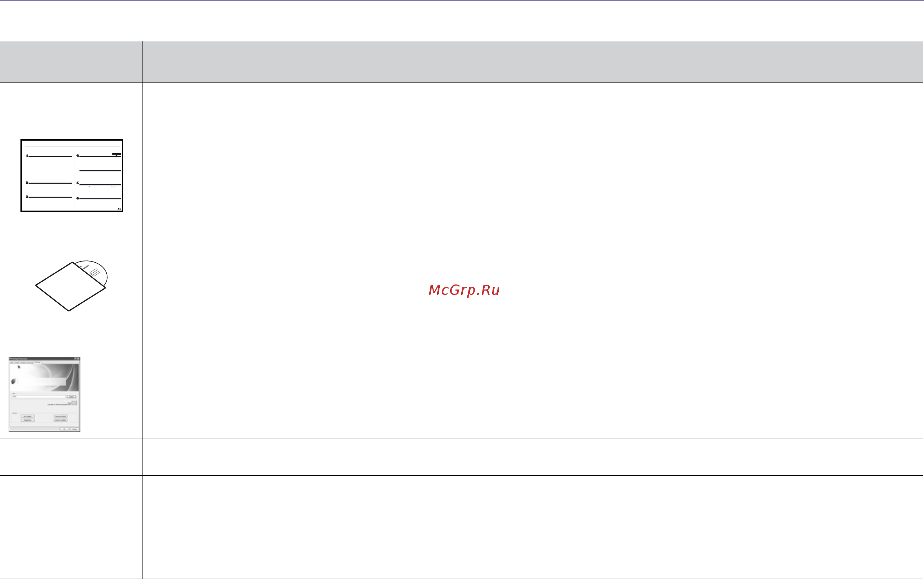
Task: Open the Quick Install Guide illustration
Action: click(x=72, y=175)
